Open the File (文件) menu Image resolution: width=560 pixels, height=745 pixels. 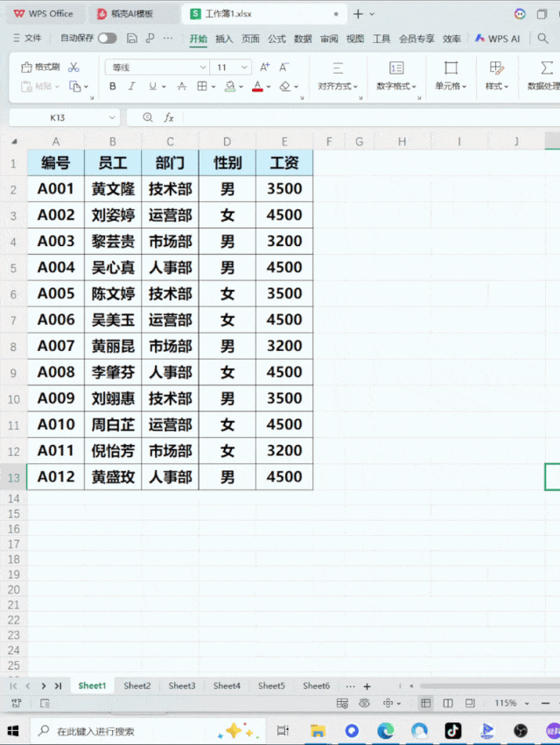tap(27, 39)
